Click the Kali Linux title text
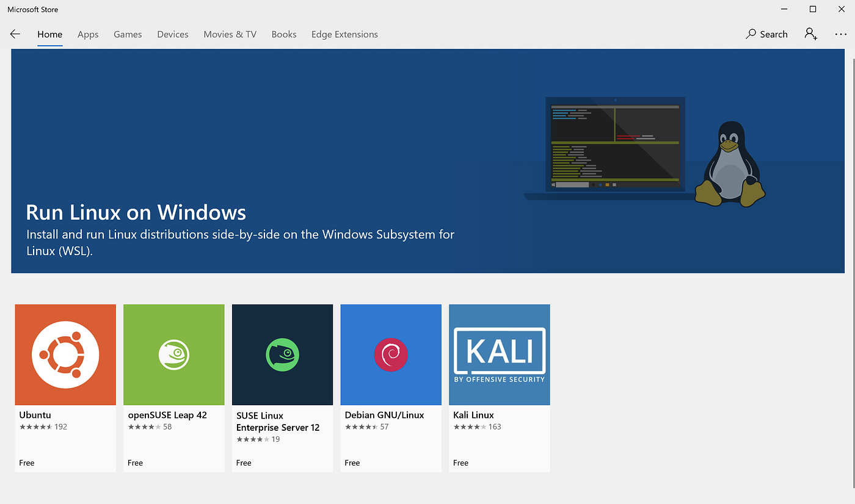 coord(473,415)
